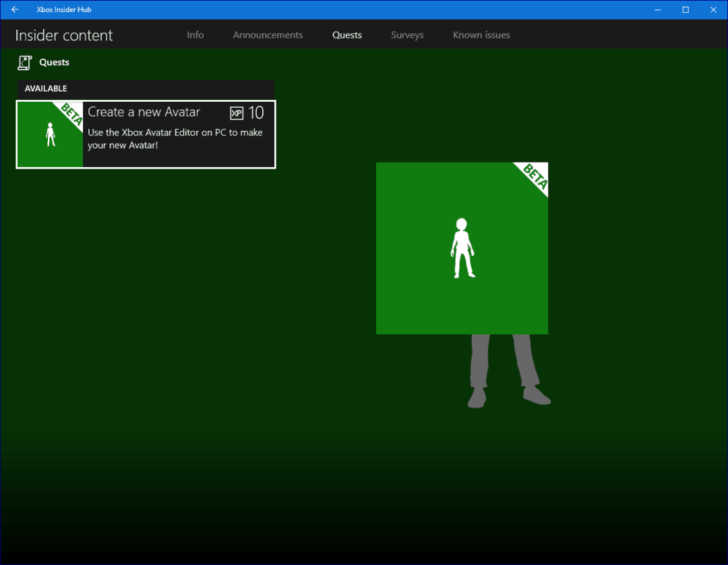Click the XP value showing 10
728x565 pixels.
257,113
